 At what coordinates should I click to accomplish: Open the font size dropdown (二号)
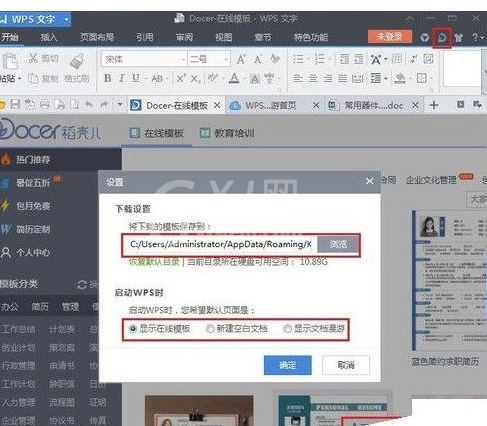[226, 60]
